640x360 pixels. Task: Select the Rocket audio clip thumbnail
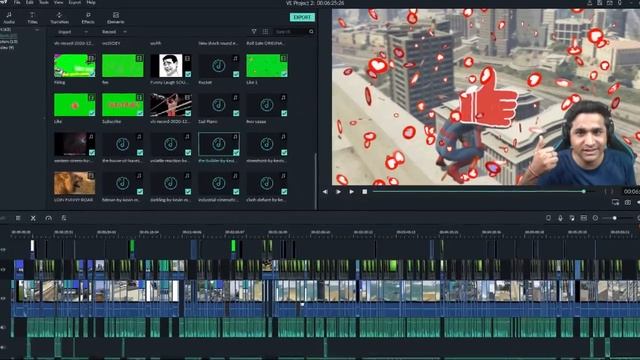click(x=219, y=65)
